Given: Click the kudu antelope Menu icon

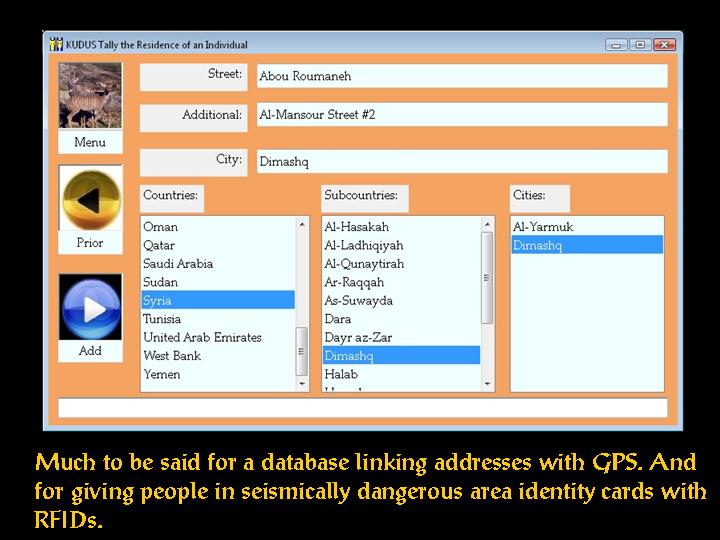Looking at the screenshot, I should tap(90, 96).
